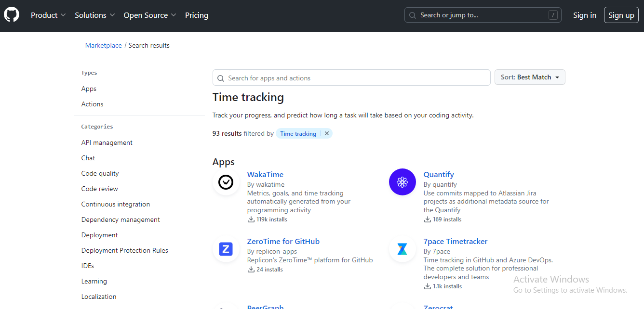The width and height of the screenshot is (644, 309).
Task: Expand the Product menu
Action: click(x=48, y=15)
